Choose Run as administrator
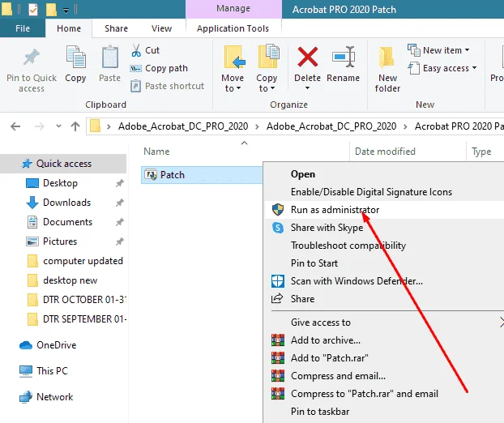Viewport: 504px width, 423px height. [x=384, y=210]
